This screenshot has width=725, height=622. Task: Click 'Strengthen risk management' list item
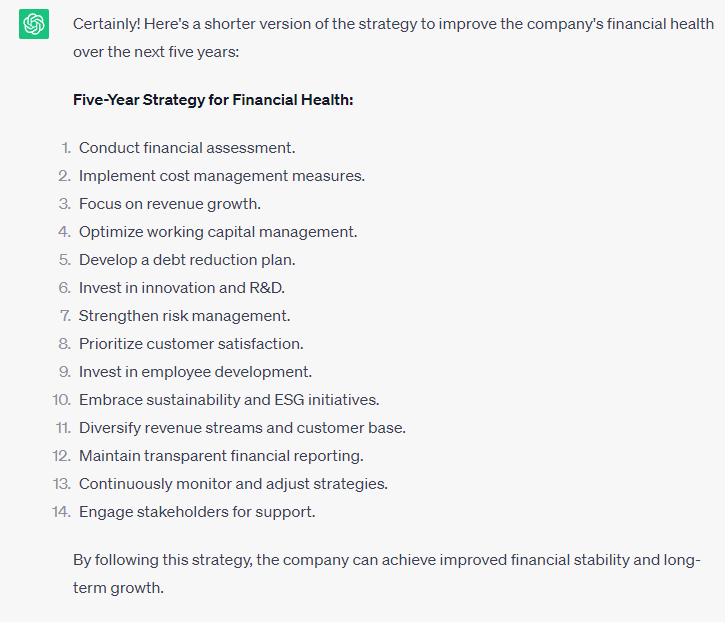[x=184, y=316]
